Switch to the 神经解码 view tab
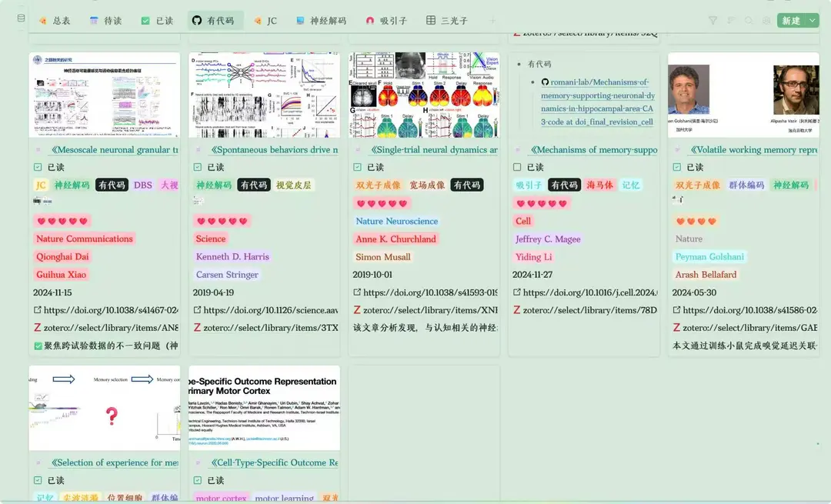Viewport: 831px width, 504px height. point(321,21)
